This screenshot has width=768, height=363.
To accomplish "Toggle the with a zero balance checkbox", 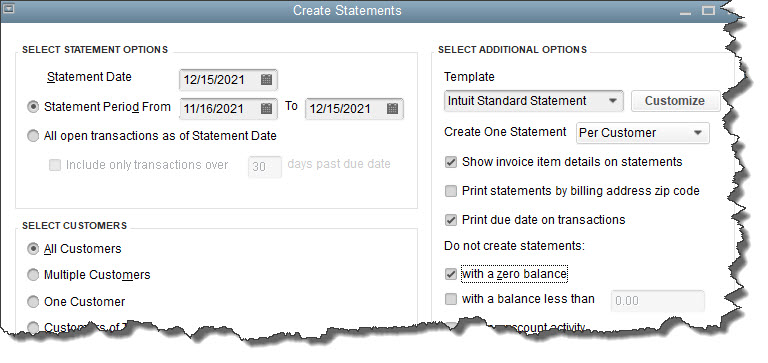I will click(451, 274).
